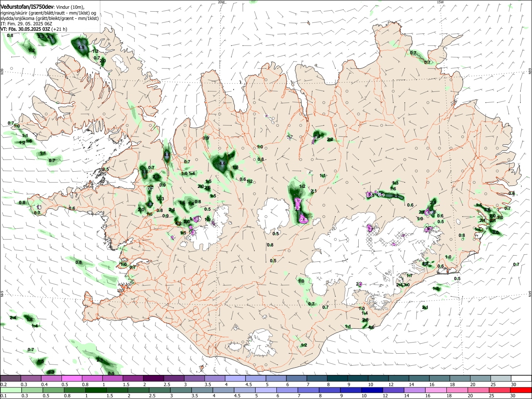Screen dimensions: 532x399
Task: Pick the pale green lower legend swatch labeled 0.1
Action: point(10,390)
